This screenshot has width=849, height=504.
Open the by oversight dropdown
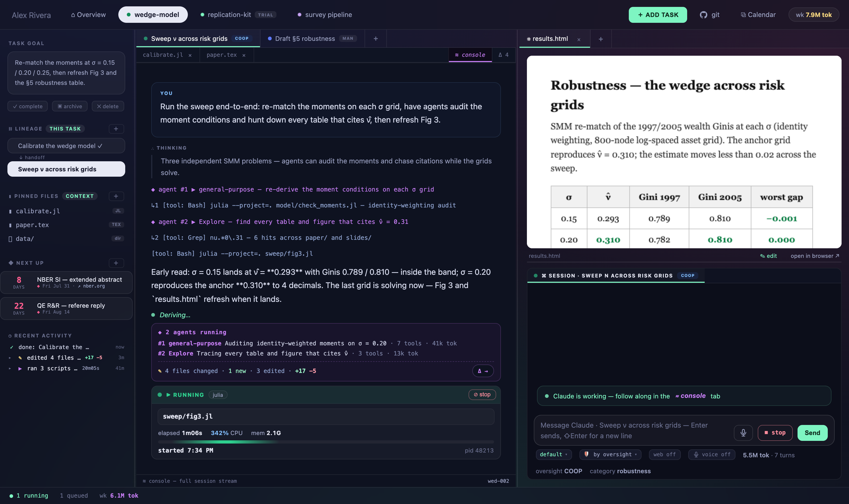(610, 454)
